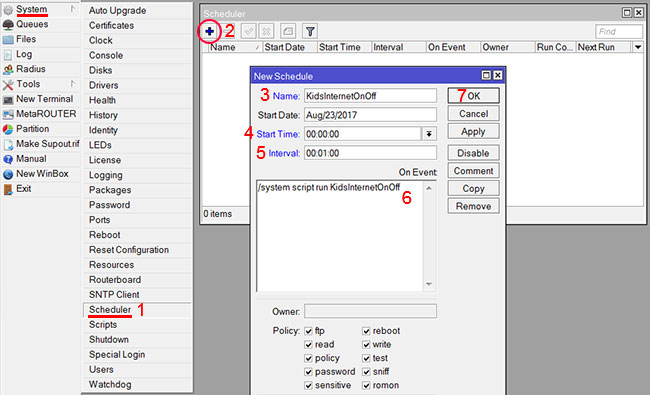The height and width of the screenshot is (395, 650).
Task: Select SNTP Client in the System submenu
Action: pyautogui.click(x=137, y=295)
